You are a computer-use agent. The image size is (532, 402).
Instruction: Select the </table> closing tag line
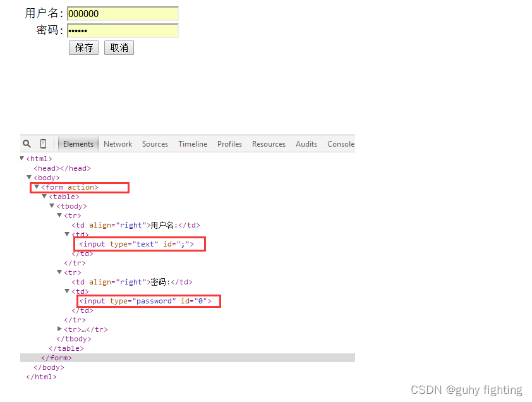[x=66, y=348]
